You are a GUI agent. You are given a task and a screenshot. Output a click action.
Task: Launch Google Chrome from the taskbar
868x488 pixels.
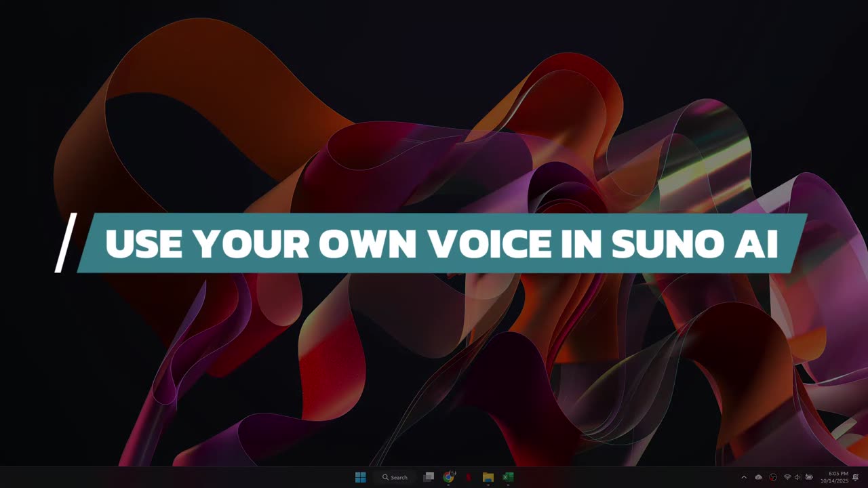[x=448, y=477]
